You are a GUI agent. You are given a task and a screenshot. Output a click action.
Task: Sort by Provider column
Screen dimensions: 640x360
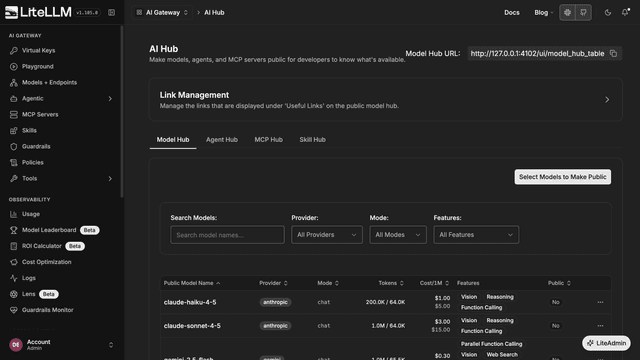pos(273,283)
